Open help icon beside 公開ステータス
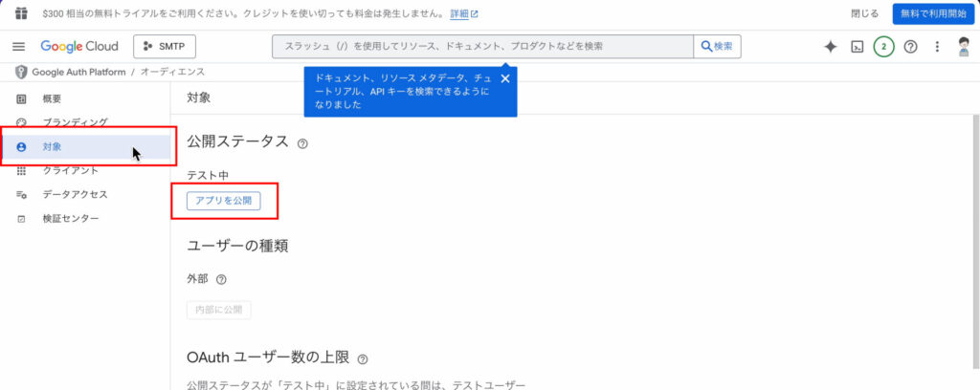The height and width of the screenshot is (390, 980). (302, 143)
